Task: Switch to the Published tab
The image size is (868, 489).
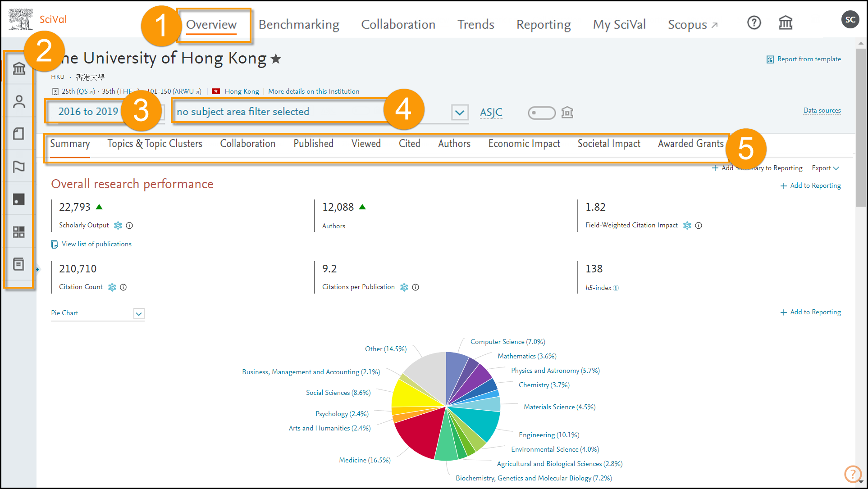Action: coord(314,144)
